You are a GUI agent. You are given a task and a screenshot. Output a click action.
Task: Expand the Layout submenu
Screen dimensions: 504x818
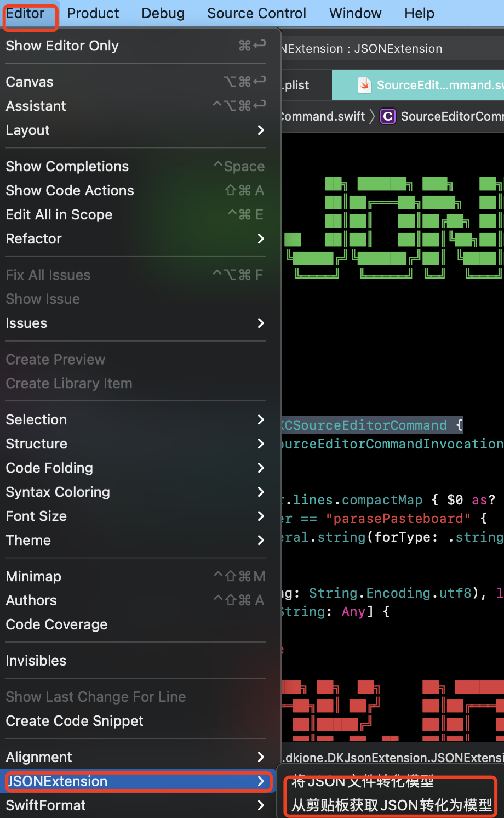tap(136, 130)
